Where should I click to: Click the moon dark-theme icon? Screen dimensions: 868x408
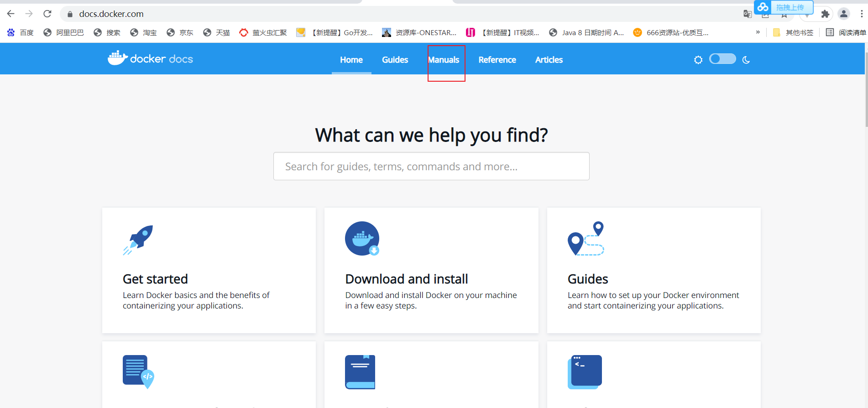(x=746, y=60)
